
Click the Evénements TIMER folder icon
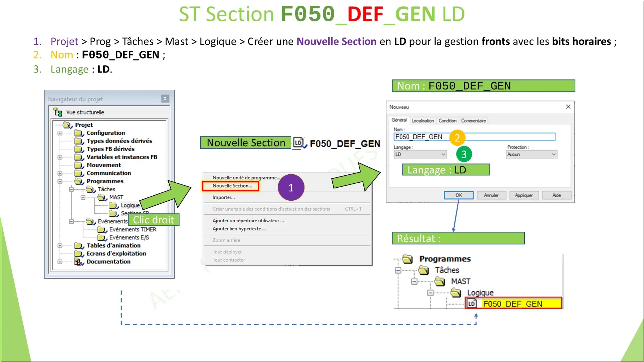(x=102, y=229)
